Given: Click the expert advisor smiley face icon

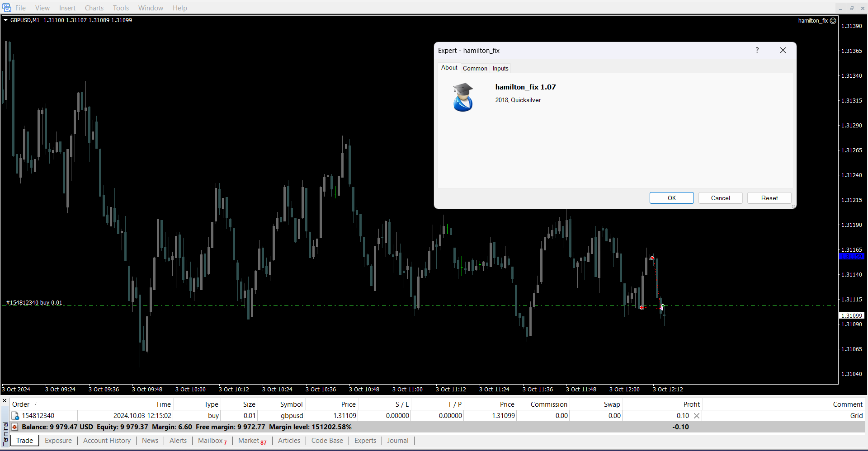Looking at the screenshot, I should [833, 20].
